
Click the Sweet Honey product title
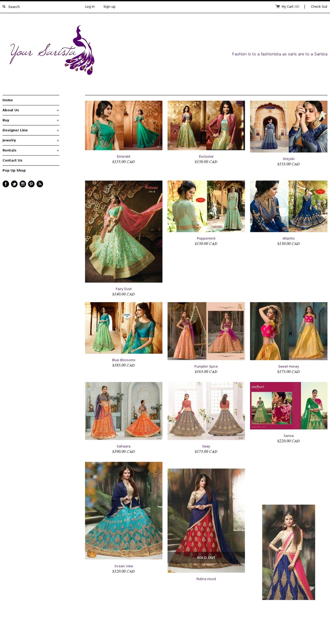[289, 367]
